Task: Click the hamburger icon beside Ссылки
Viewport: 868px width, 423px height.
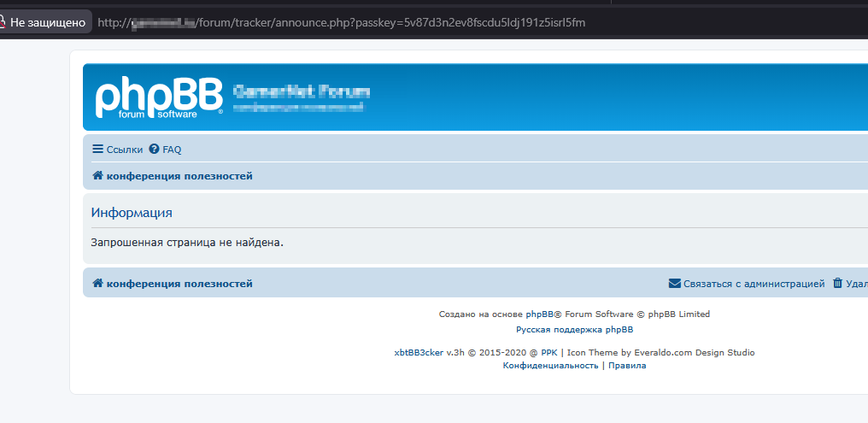Action: pos(97,149)
